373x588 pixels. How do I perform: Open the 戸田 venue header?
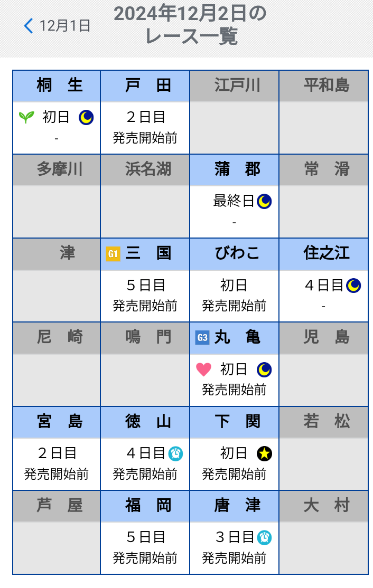click(x=145, y=86)
